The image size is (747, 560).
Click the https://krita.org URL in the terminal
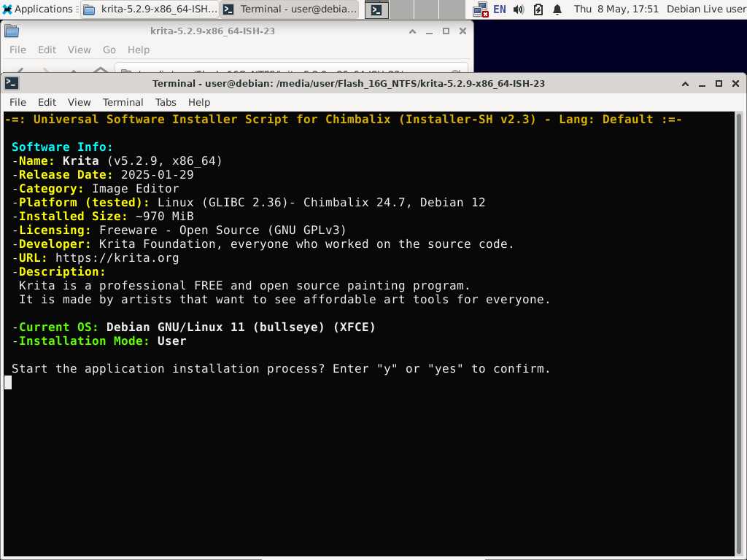click(x=117, y=258)
